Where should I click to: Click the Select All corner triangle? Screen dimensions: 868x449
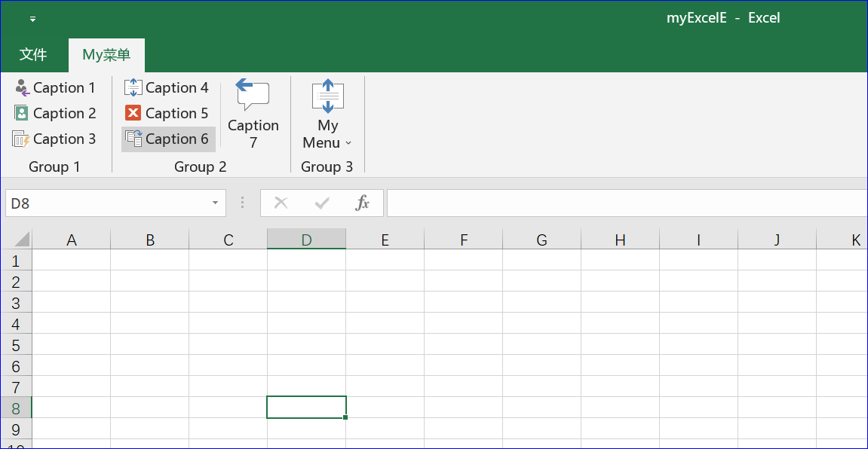(x=20, y=240)
